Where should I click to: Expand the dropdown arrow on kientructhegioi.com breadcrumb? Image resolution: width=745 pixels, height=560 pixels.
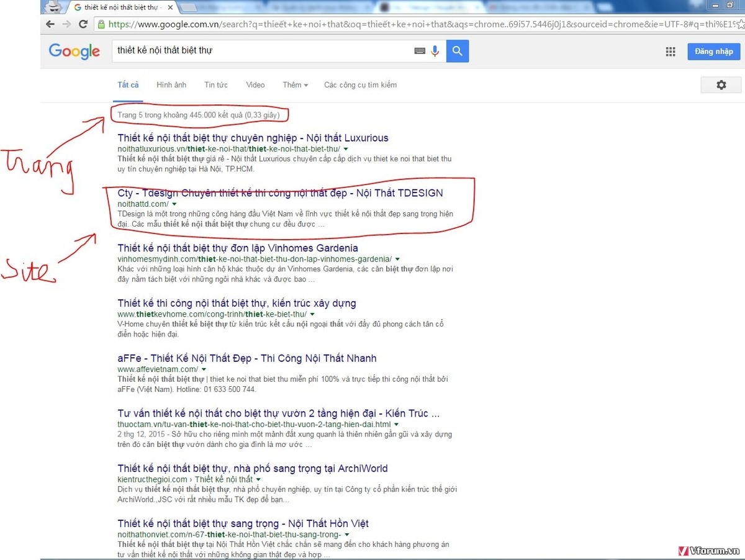pos(258,480)
